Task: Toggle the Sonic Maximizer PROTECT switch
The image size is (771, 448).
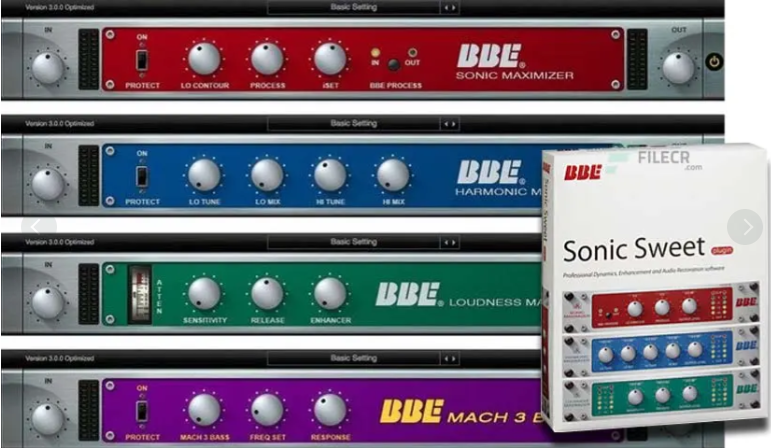Action: [142, 61]
